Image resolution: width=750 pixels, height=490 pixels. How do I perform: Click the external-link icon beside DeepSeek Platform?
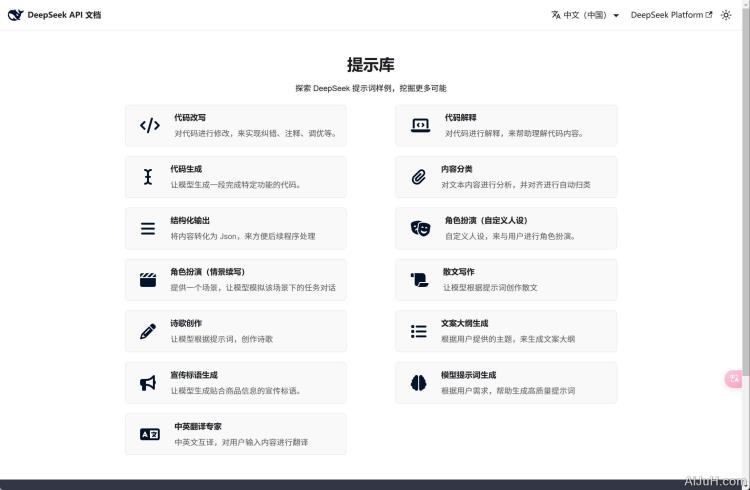[708, 15]
